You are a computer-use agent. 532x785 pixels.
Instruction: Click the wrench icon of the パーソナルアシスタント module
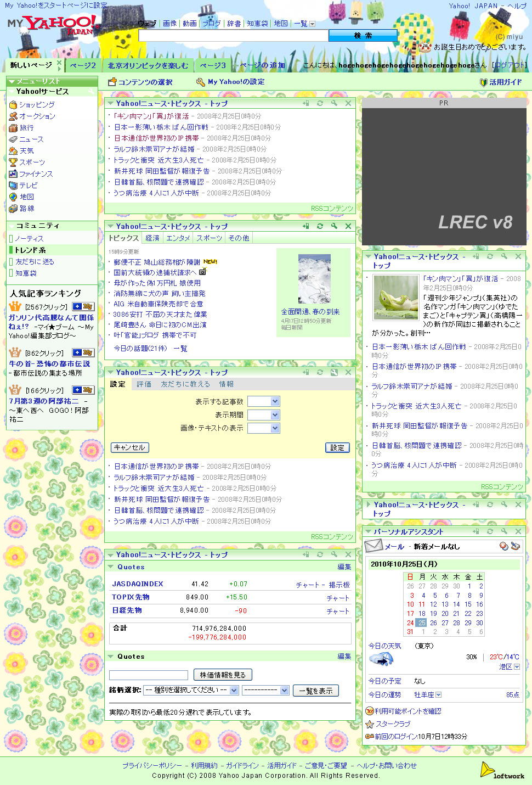(x=504, y=531)
